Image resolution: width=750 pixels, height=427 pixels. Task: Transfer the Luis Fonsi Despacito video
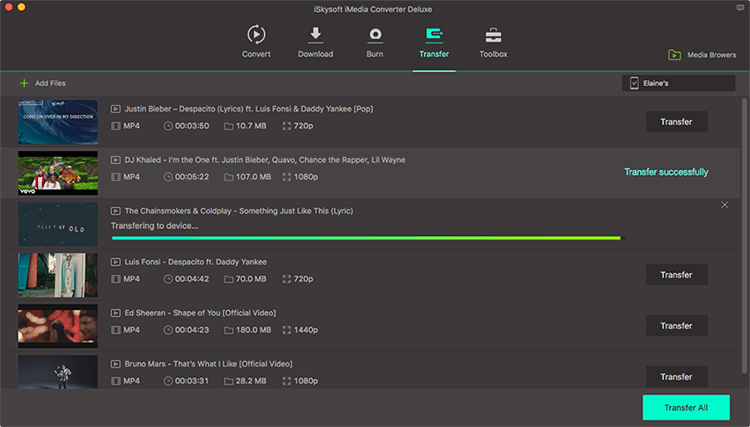click(676, 275)
